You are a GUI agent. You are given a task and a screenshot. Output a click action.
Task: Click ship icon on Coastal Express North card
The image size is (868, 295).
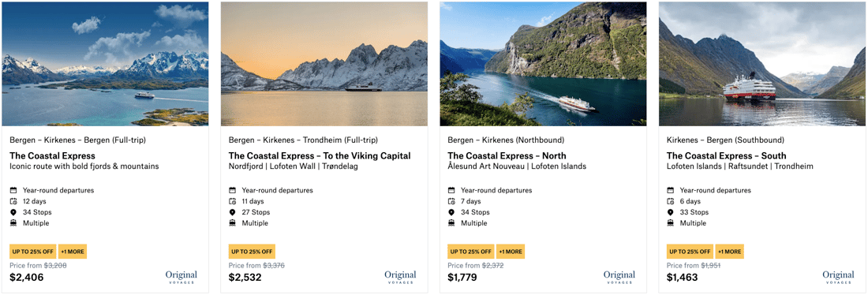click(451, 223)
